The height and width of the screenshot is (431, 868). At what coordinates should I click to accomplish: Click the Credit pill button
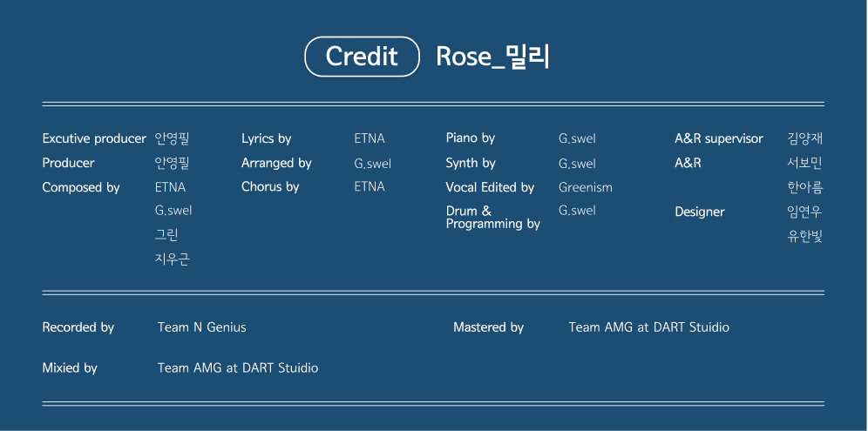pos(362,57)
